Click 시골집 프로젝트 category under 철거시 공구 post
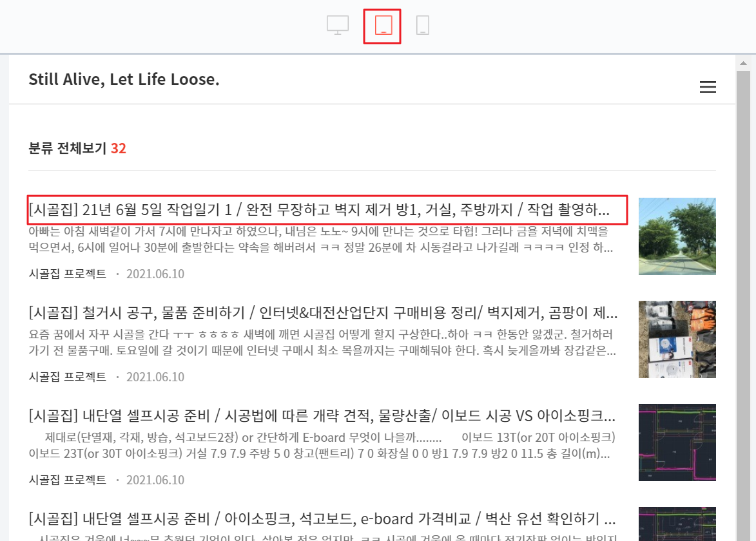Image resolution: width=756 pixels, height=541 pixels. pyautogui.click(x=68, y=377)
